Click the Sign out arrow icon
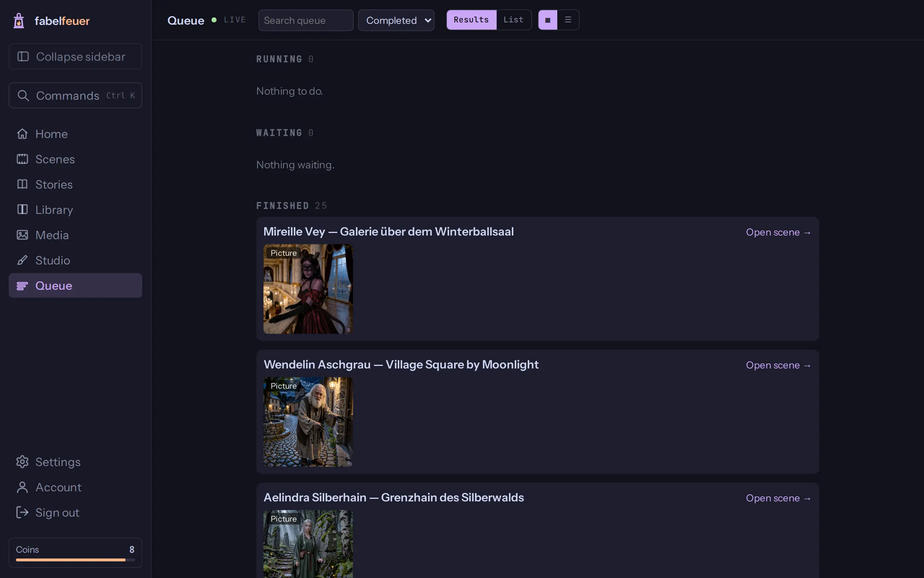 pyautogui.click(x=22, y=512)
